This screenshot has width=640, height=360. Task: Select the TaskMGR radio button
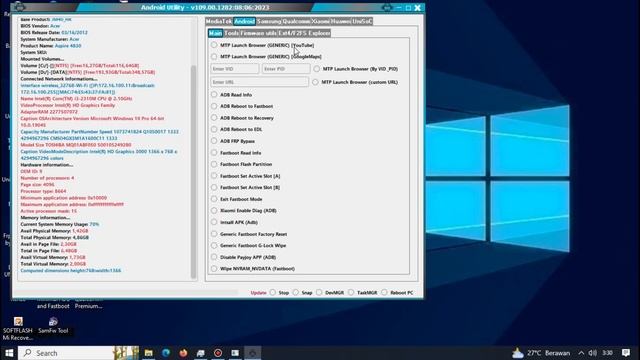pos(351,292)
